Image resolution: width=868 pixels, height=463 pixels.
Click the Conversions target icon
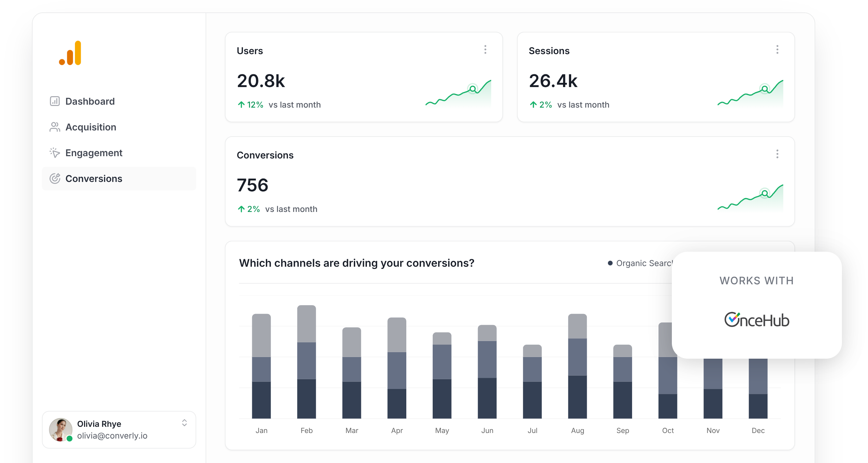point(55,179)
